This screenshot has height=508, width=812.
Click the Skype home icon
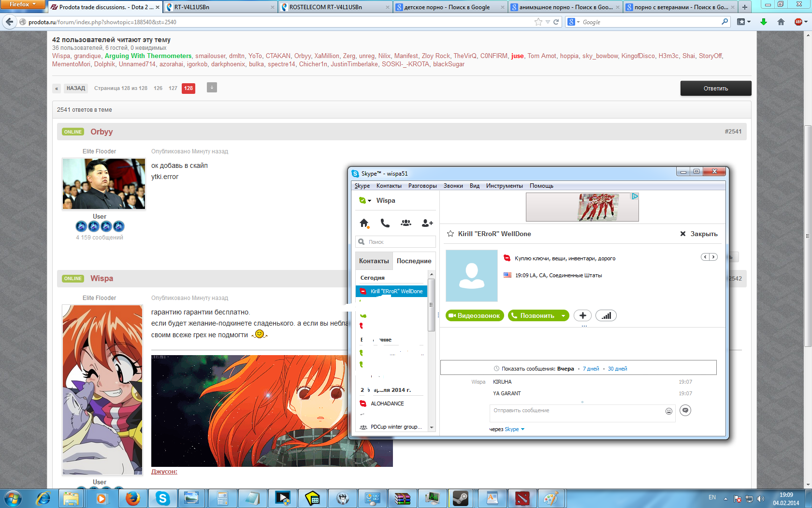(364, 223)
